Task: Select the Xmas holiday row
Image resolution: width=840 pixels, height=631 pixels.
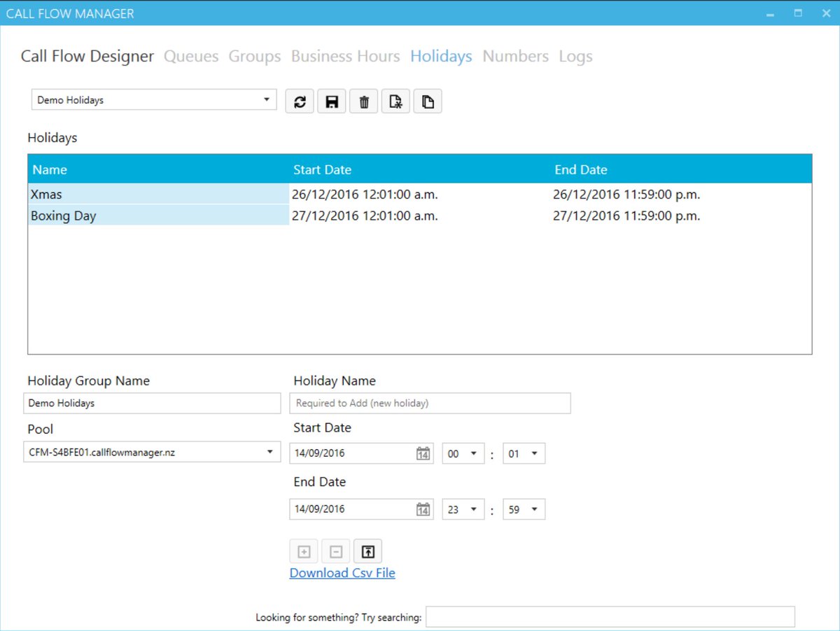Action: pyautogui.click(x=420, y=194)
